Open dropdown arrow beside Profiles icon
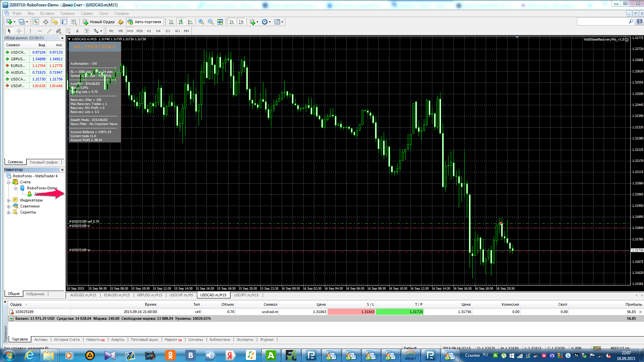This screenshot has height=362, width=644. click(x=27, y=22)
